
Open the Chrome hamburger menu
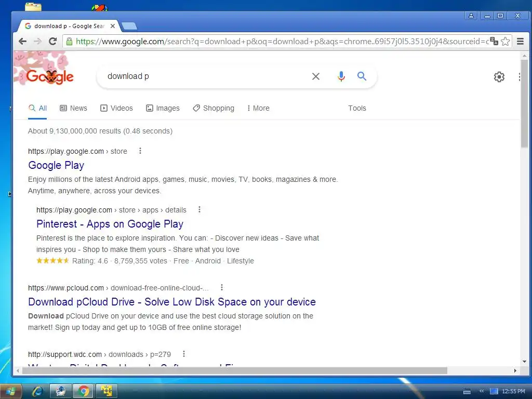(x=520, y=42)
